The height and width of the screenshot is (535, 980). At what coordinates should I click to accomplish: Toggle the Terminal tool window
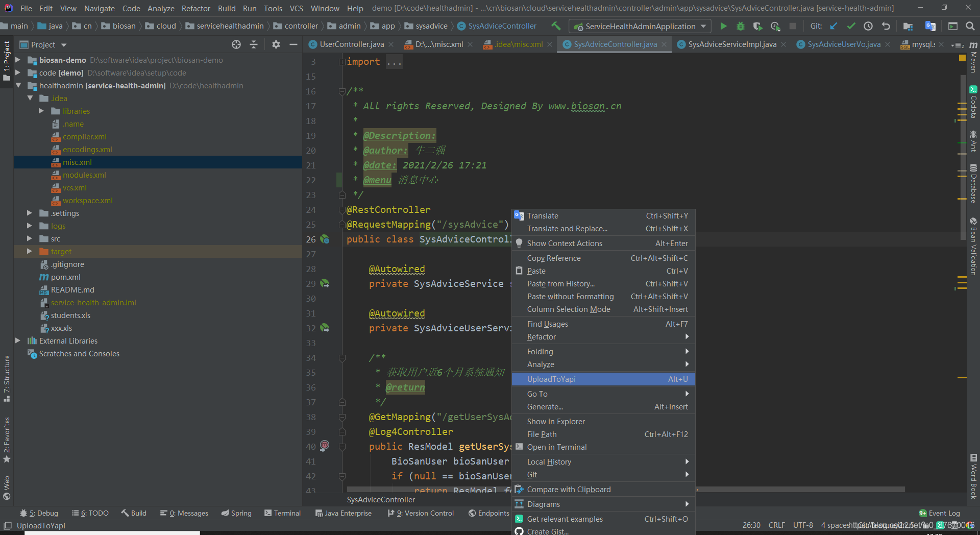282,513
